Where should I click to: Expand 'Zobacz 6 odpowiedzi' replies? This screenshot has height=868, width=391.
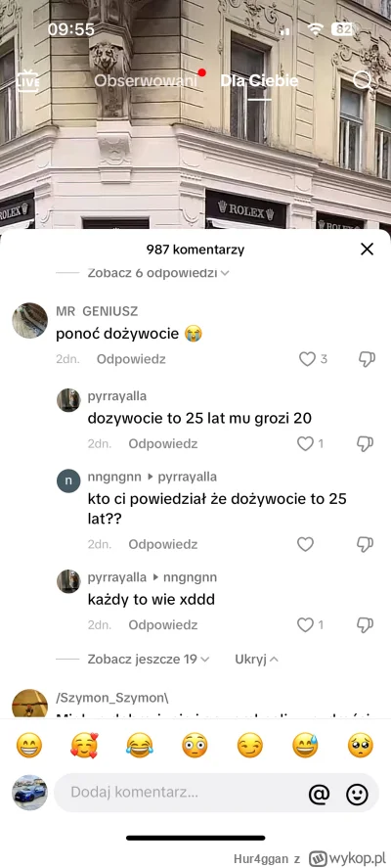click(158, 273)
